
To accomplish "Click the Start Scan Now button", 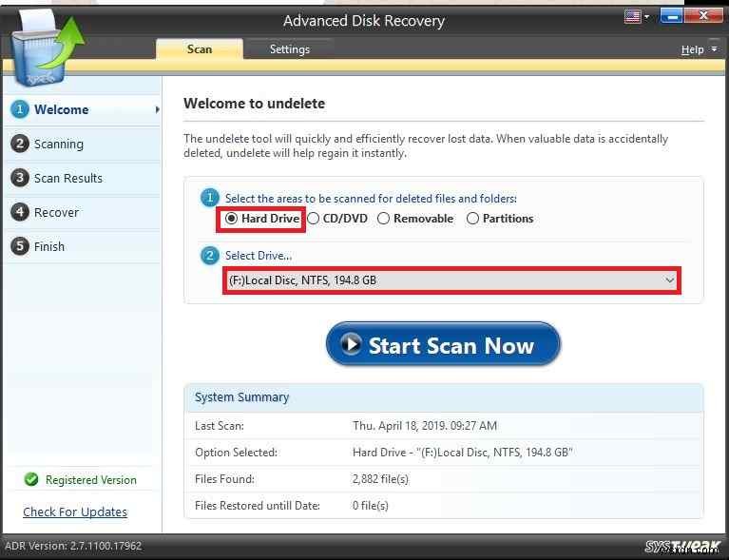I will [x=443, y=344].
